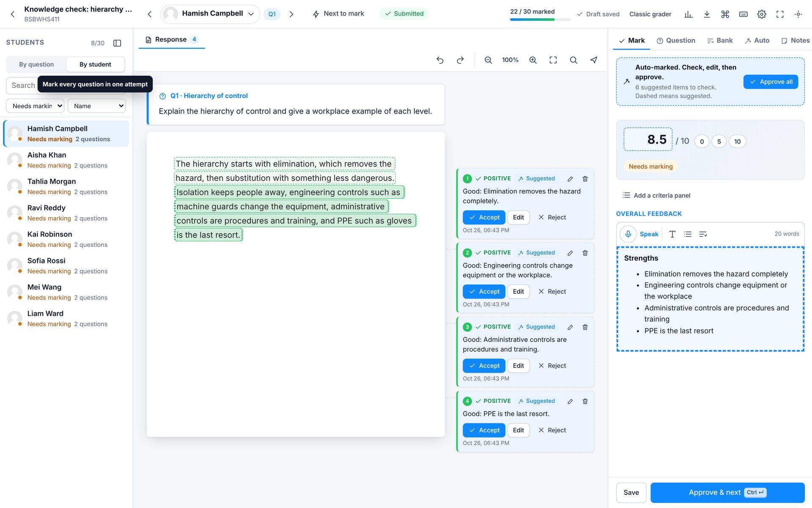812x508 pixels.
Task: Enter fullscreen via header expand icon
Action: tap(780, 14)
